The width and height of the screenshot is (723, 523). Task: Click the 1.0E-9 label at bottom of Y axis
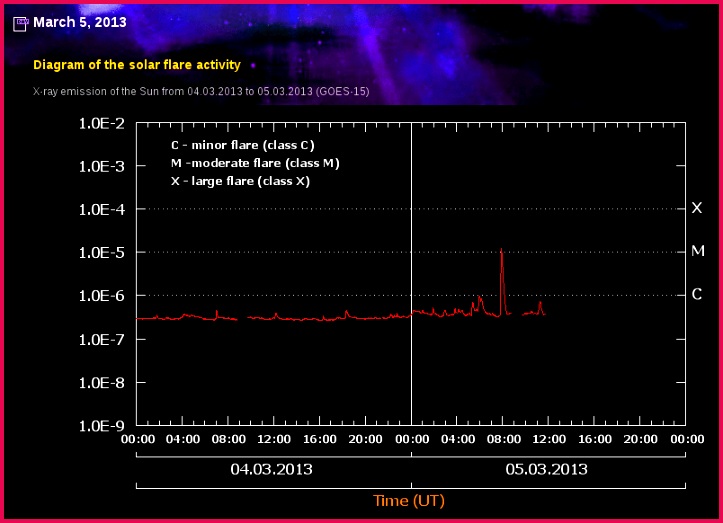tap(101, 426)
